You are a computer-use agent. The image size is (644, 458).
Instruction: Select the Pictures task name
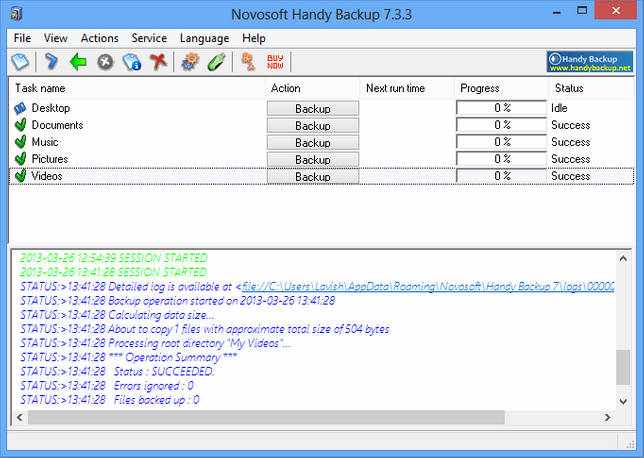click(x=50, y=159)
